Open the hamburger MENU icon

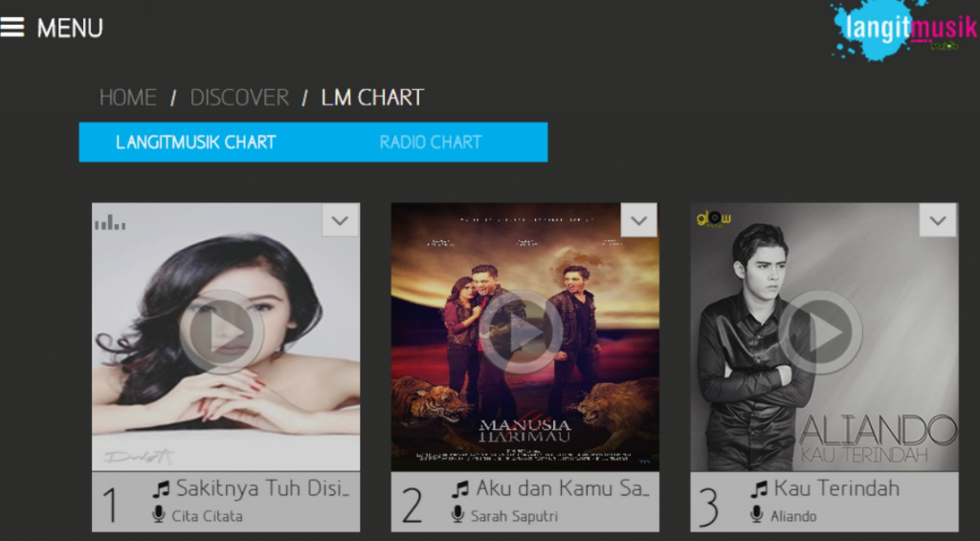tap(11, 27)
